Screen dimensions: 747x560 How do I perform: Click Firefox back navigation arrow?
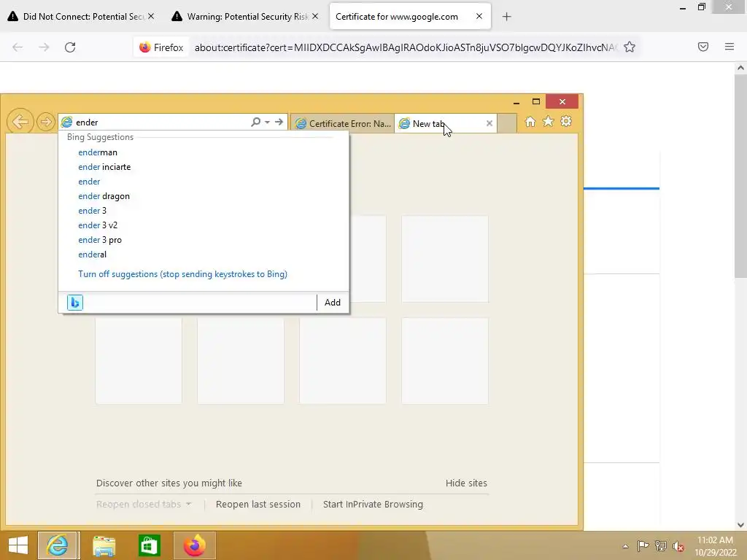click(18, 47)
